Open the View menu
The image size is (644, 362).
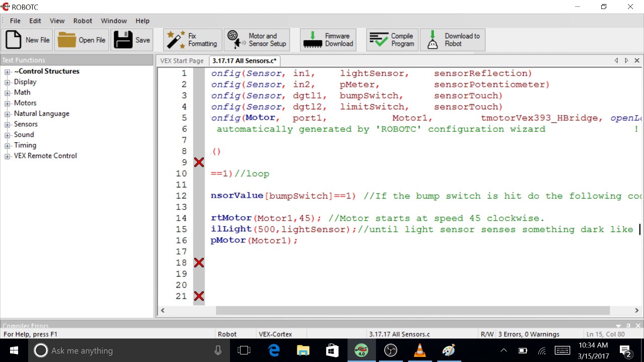[57, 21]
